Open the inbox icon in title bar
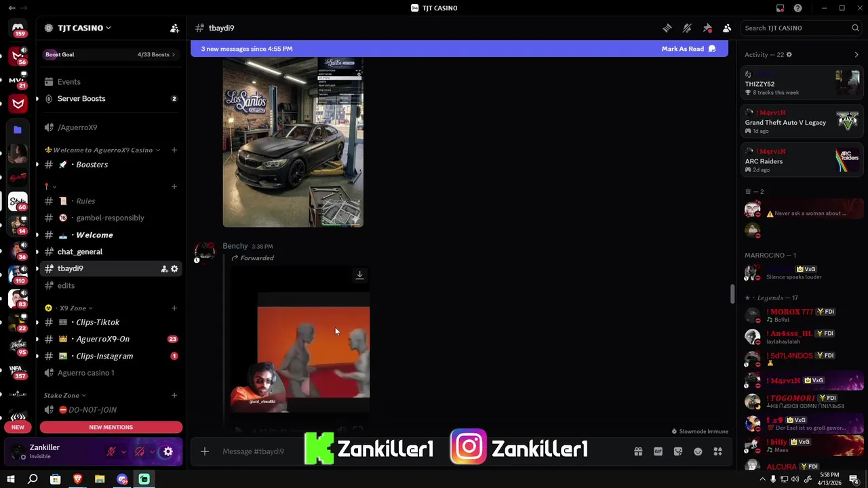 click(780, 8)
